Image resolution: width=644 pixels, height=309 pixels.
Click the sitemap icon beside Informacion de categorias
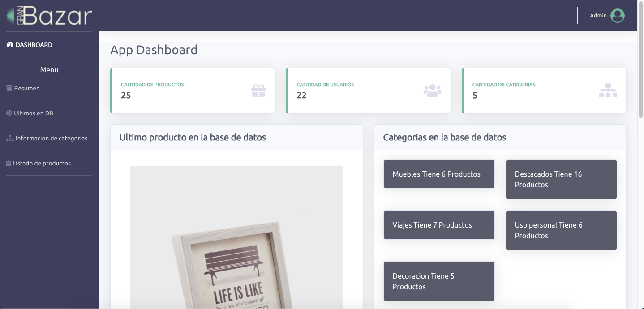click(x=10, y=138)
